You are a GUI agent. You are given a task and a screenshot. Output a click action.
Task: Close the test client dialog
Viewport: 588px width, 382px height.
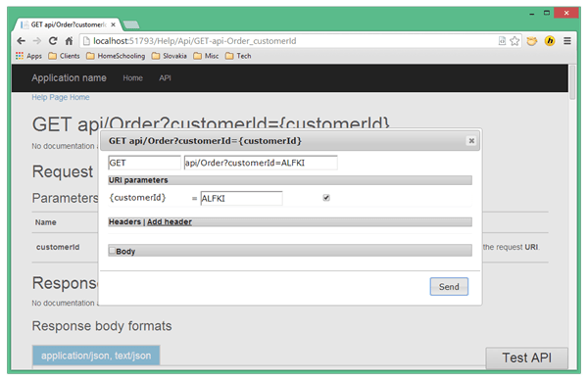[x=471, y=141]
